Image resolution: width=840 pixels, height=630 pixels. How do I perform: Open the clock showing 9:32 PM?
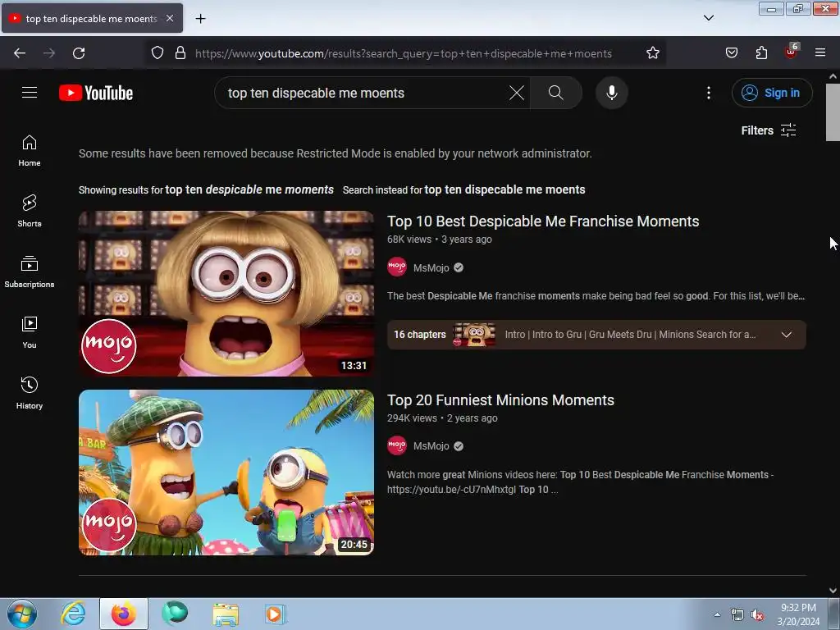[x=798, y=614]
